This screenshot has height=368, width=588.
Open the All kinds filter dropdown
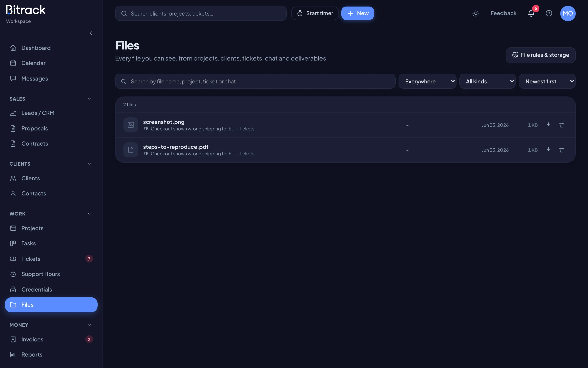point(487,81)
